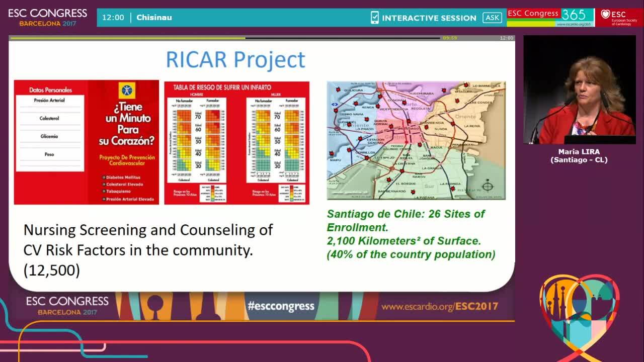Select the 12:00 session time in header
The width and height of the screenshot is (644, 362).
[x=113, y=18]
